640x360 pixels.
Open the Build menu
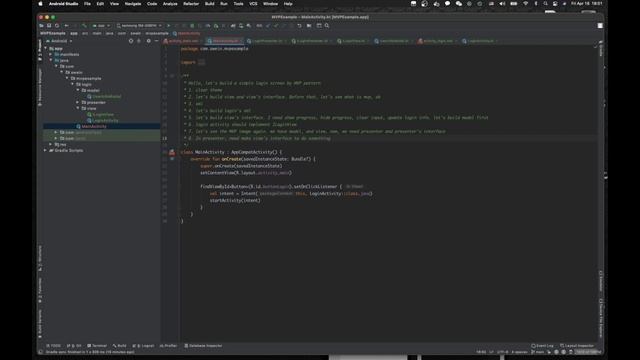click(x=209, y=4)
